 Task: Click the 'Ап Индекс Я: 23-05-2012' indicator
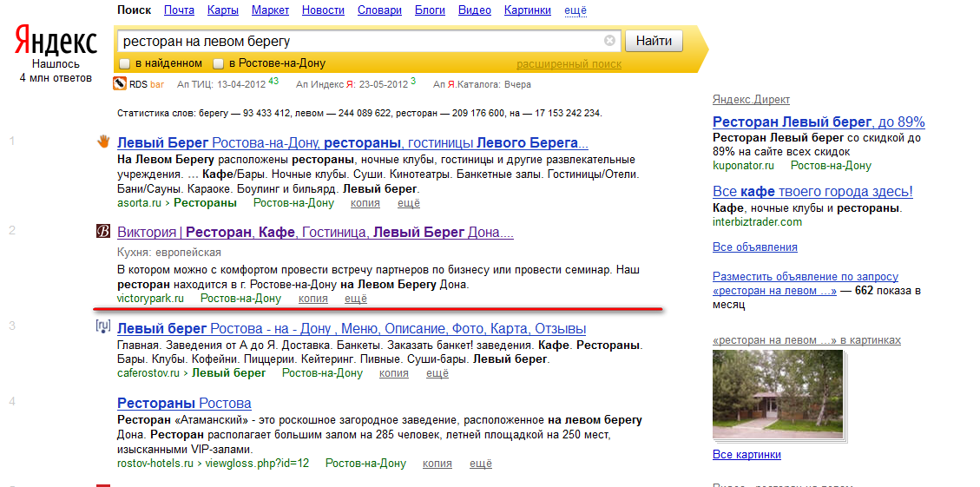pyautogui.click(x=356, y=84)
